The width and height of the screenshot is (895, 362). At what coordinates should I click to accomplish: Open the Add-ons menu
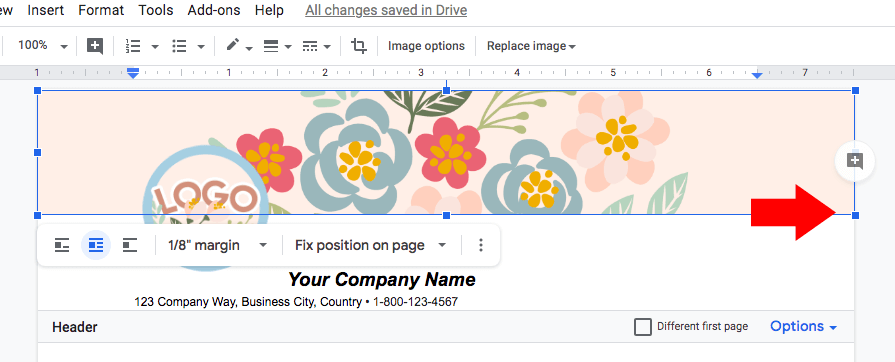click(214, 10)
